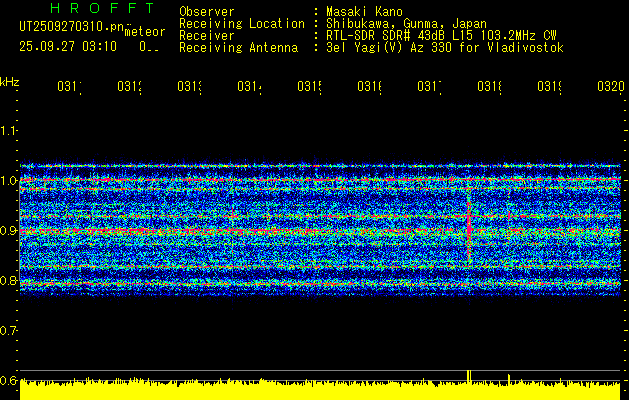Viewport: 629px width, 400px height.
Task: Click the tall yellow spike in level graph
Action: [x=468, y=376]
